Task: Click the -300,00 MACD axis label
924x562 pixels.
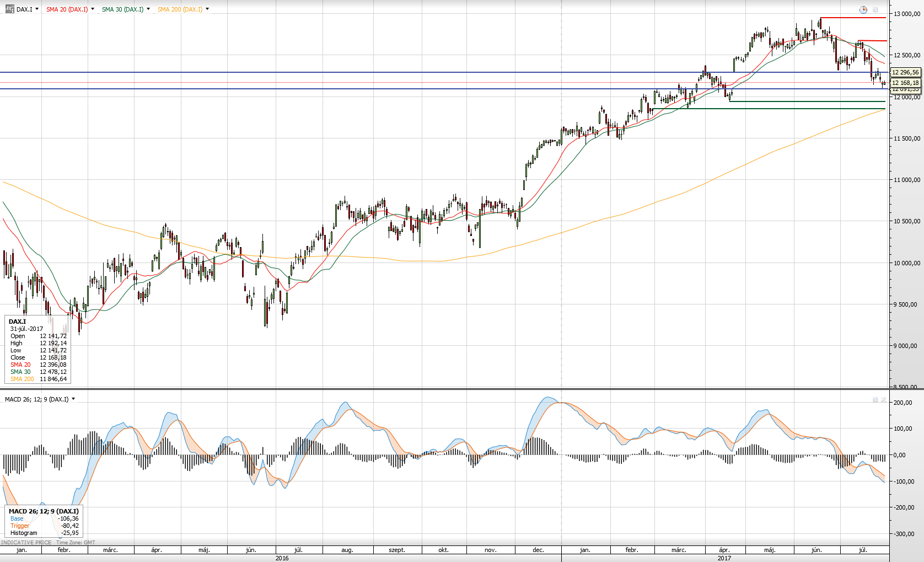Action: pyautogui.click(x=904, y=534)
